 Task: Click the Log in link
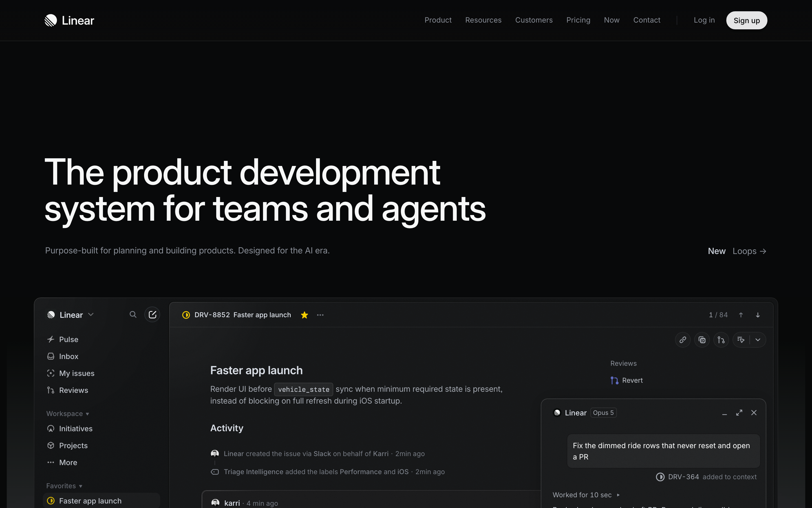coord(704,20)
